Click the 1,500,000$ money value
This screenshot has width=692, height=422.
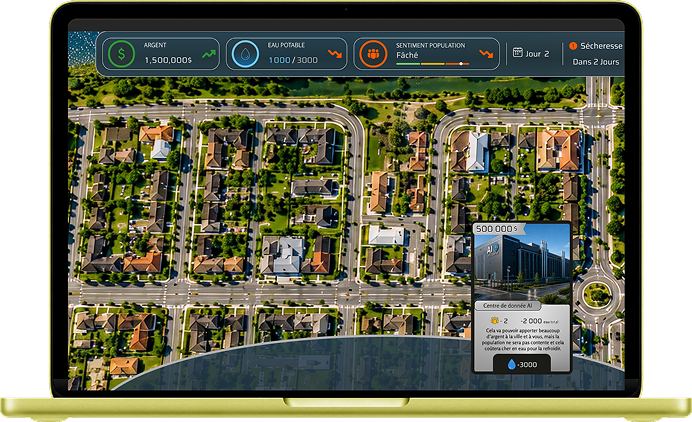click(x=168, y=60)
